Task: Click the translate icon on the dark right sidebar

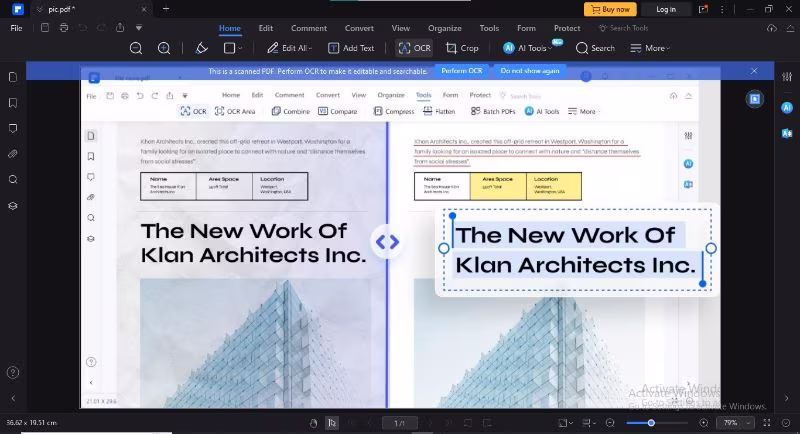Action: click(787, 133)
